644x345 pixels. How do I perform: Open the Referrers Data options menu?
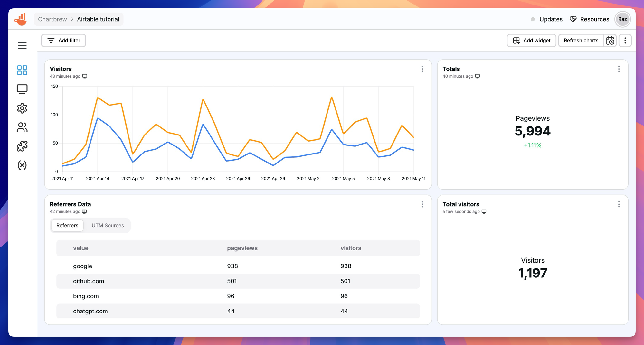coord(422,204)
